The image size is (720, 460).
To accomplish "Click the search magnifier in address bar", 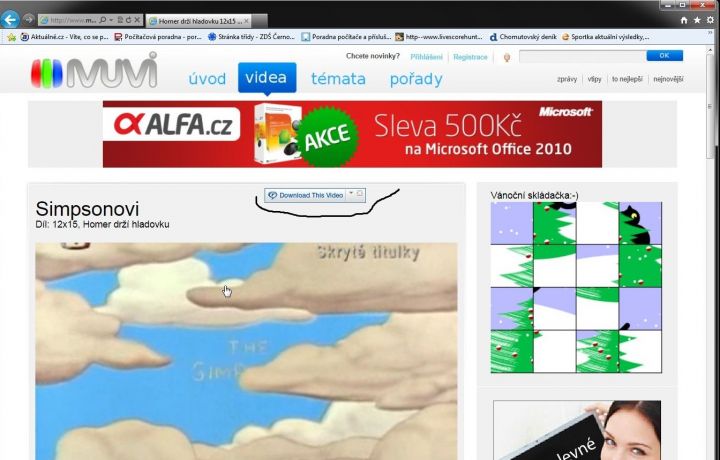I will pyautogui.click(x=103, y=20).
